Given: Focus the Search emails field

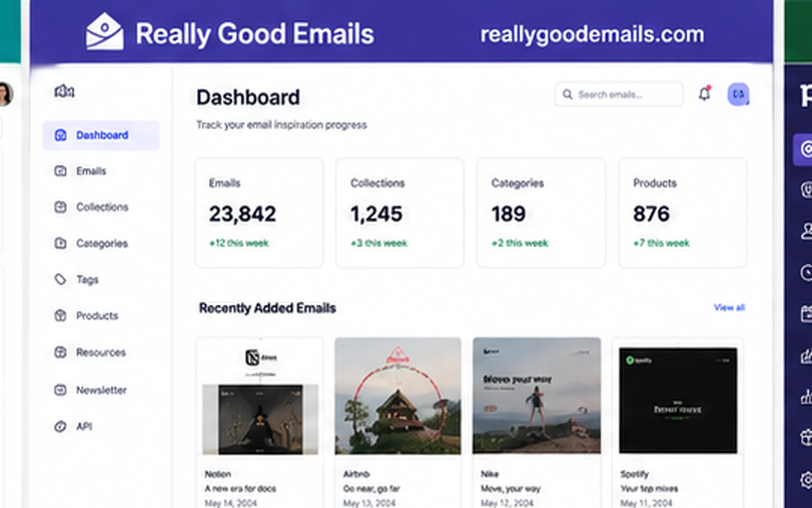Looking at the screenshot, I should click(x=619, y=94).
